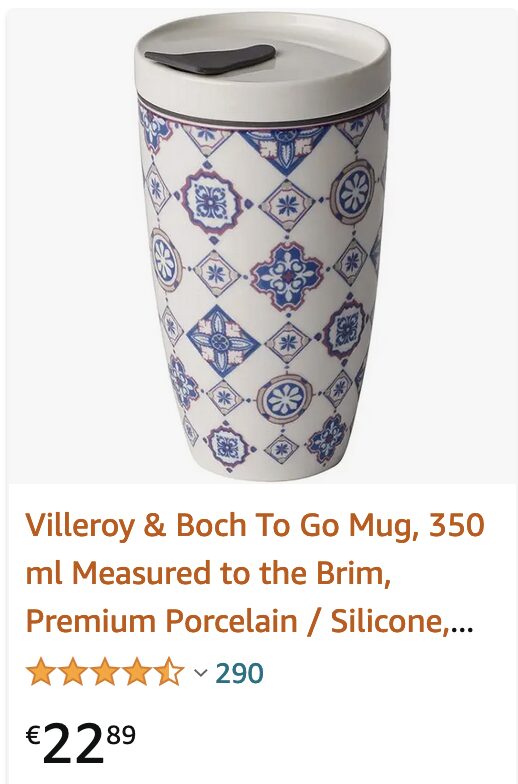Click the gray drinking tab on the mug lid
Viewport: 518px width, 784px height.
[x=210, y=58]
